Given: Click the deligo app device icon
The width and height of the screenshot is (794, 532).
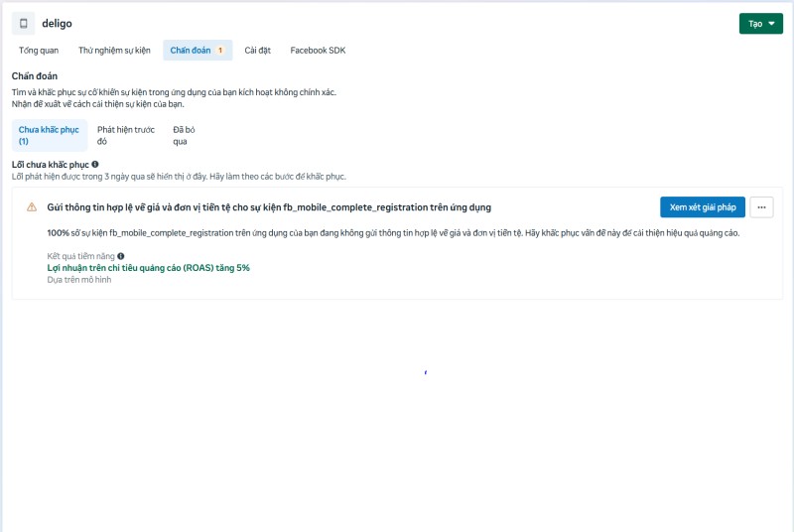Looking at the screenshot, I should point(23,23).
